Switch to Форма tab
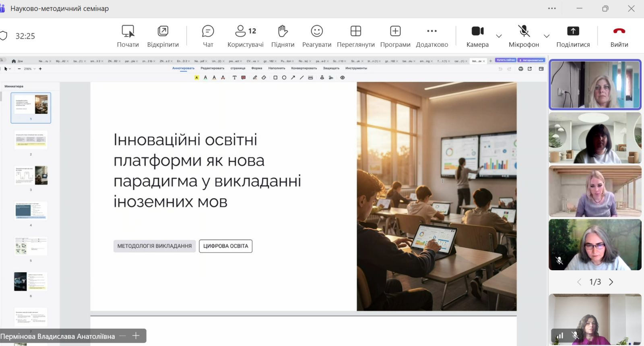The image size is (644, 346). (257, 68)
